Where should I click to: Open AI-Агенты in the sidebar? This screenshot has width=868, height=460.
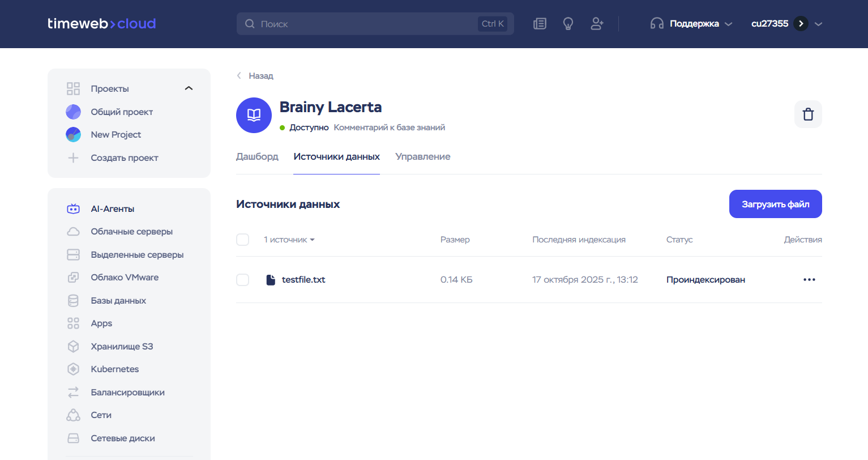point(113,208)
